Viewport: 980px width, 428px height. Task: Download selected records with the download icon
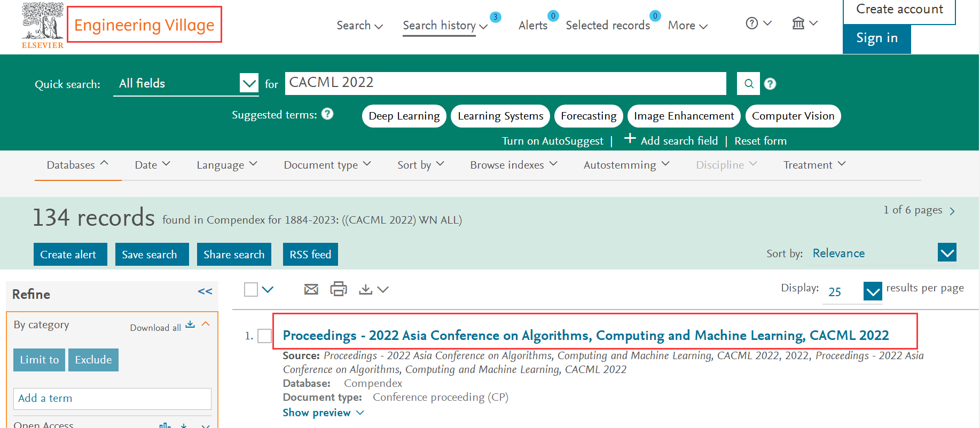(x=366, y=289)
